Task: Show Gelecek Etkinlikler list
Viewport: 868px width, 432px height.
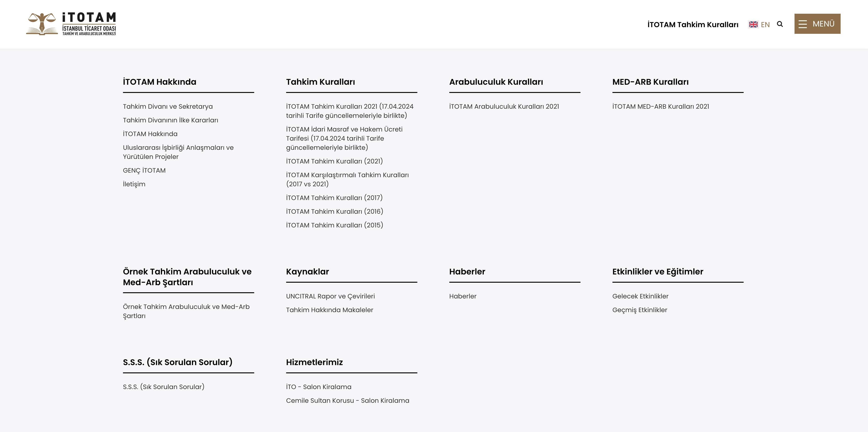Action: [x=640, y=296]
